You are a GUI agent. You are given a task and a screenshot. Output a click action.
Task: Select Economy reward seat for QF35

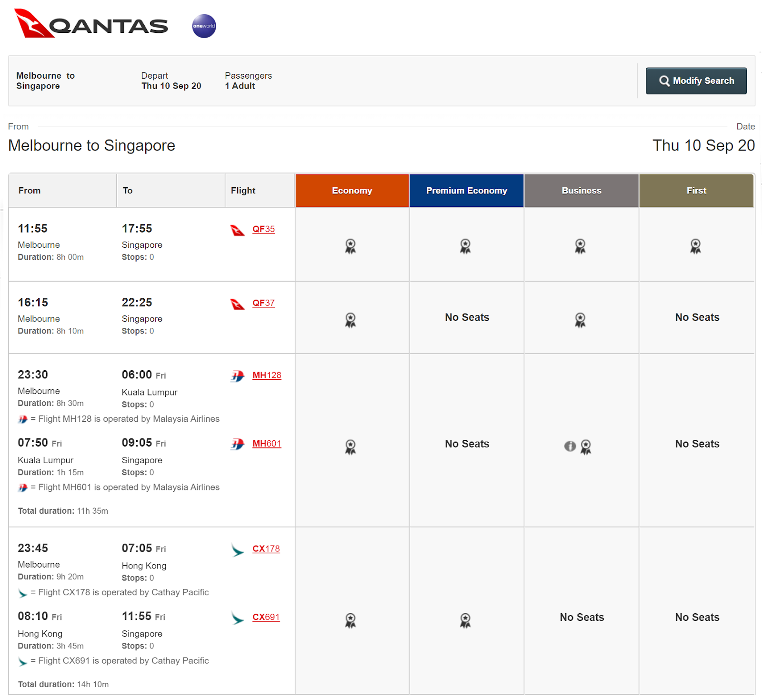pos(351,246)
